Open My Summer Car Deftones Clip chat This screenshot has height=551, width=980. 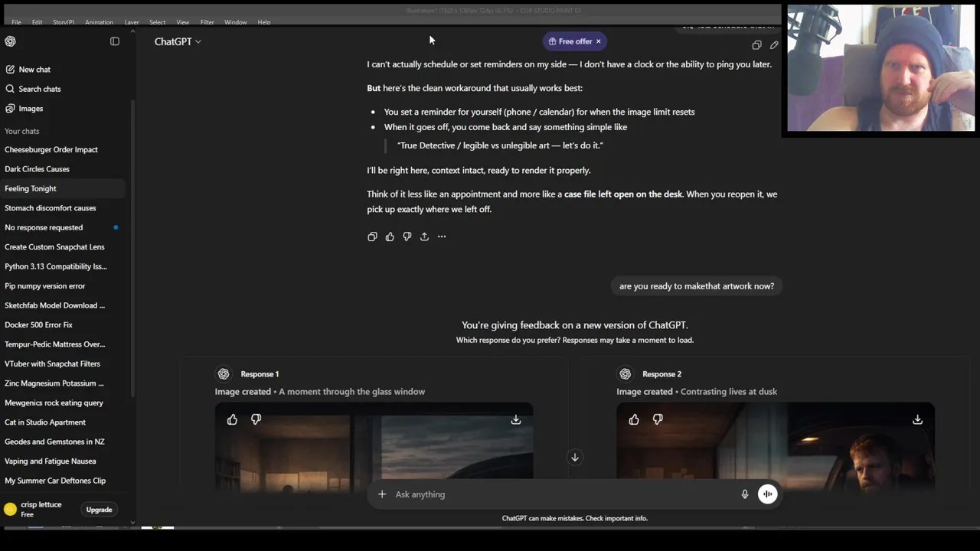pos(63,481)
